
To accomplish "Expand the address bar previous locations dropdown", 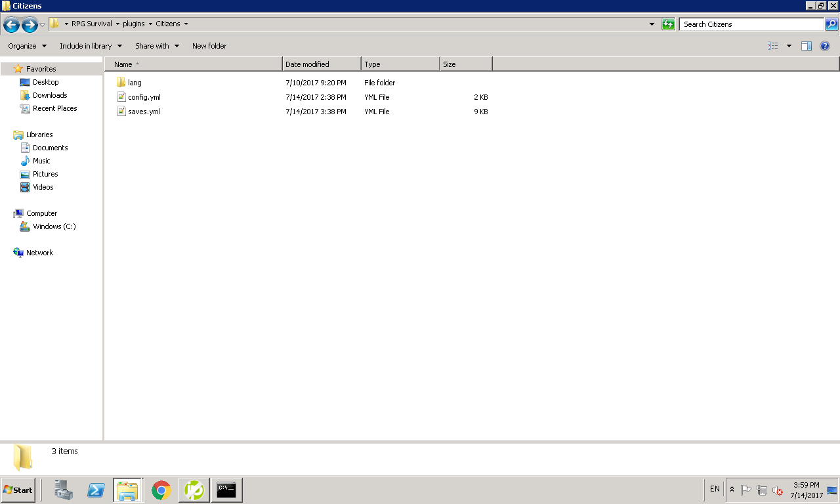I will tap(652, 24).
